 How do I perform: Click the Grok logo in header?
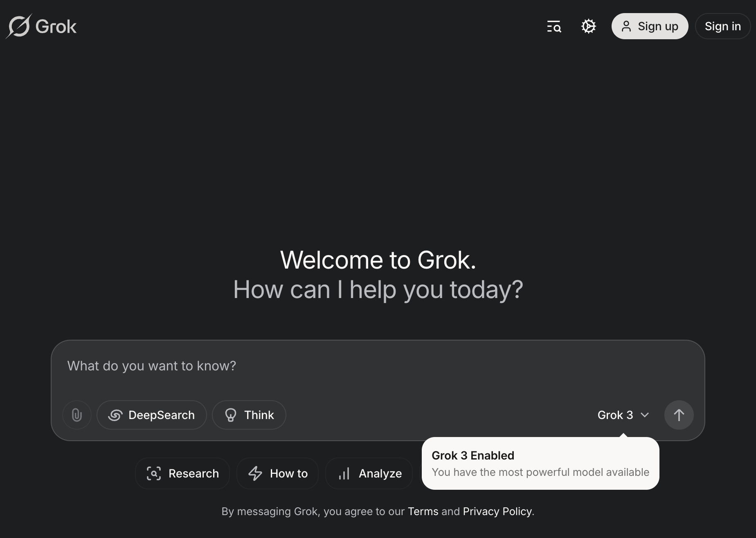[x=41, y=26]
